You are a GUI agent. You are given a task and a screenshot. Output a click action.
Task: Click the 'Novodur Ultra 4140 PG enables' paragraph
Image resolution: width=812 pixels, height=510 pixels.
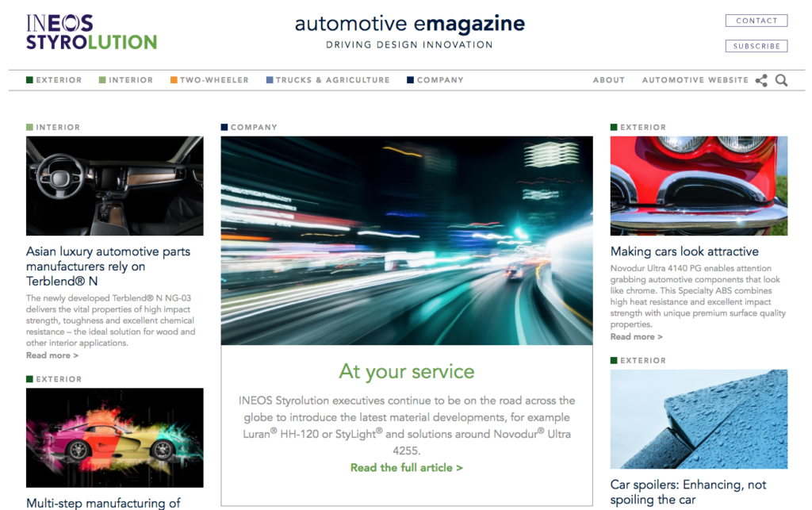click(x=698, y=296)
